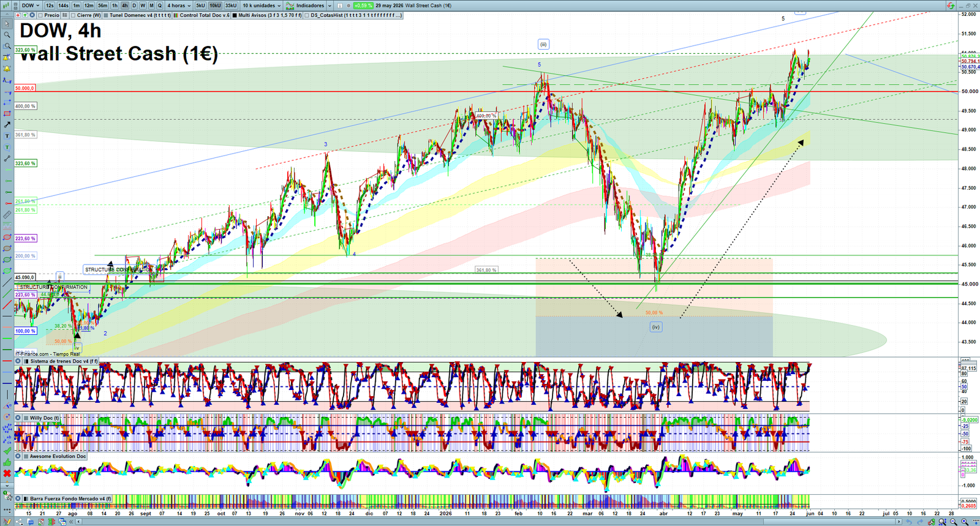This screenshot has width=980, height=526.
Task: Select the blue rectangle drawing tool
Action: [7, 102]
